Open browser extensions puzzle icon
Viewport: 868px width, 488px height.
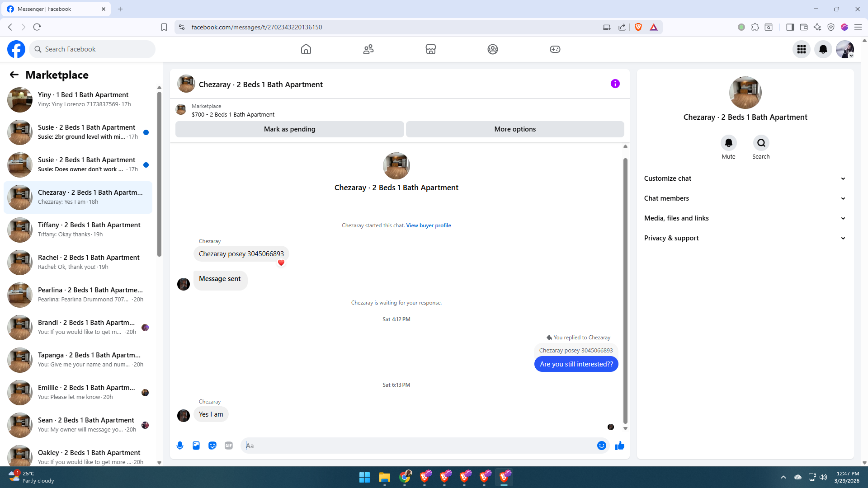[x=755, y=27]
